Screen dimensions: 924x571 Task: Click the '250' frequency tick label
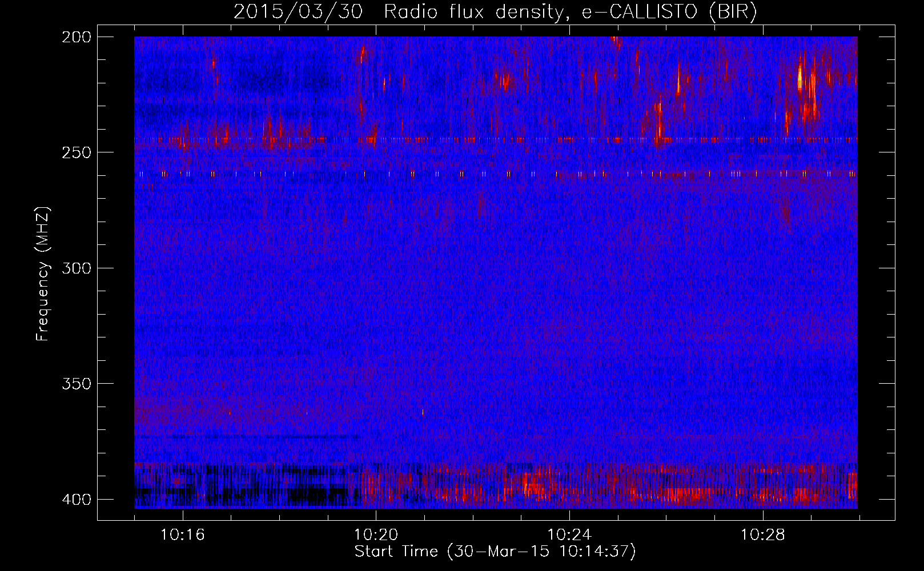pyautogui.click(x=76, y=152)
